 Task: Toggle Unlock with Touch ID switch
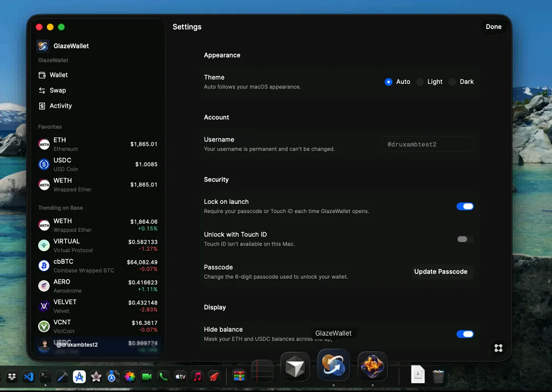tap(465, 239)
